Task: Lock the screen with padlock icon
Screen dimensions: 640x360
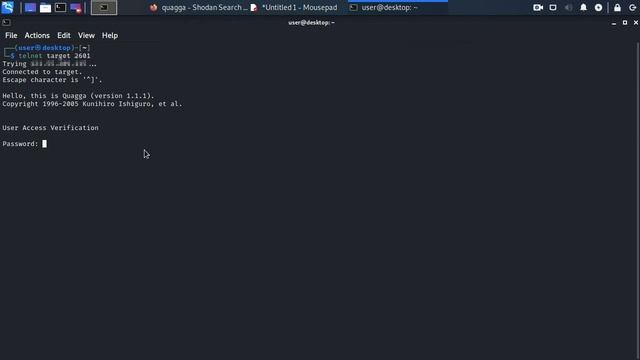Action: [x=617, y=7]
